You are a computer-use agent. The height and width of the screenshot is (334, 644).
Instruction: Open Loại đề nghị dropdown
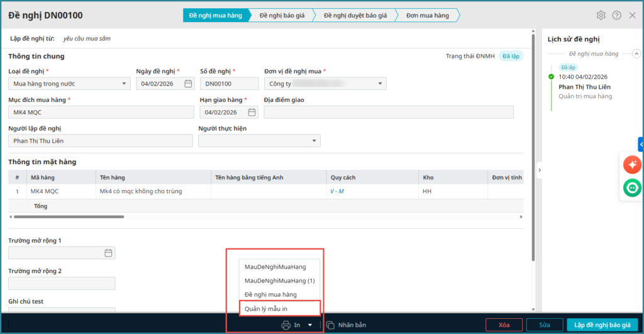click(124, 84)
